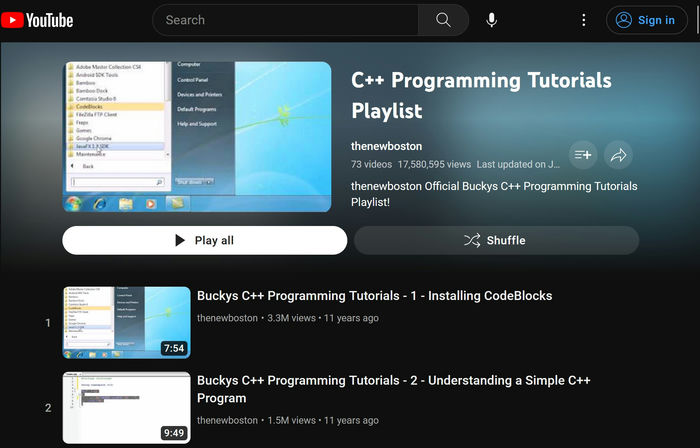Open title Tutorials - 1 - Installing CodeBlocks
The image size is (700, 448).
click(375, 296)
